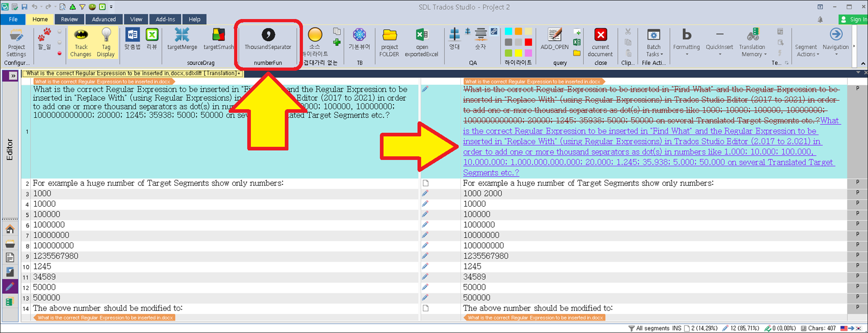Click the small folder icon in query group
Image resolution: width=868 pixels, height=333 pixels.
tap(577, 53)
